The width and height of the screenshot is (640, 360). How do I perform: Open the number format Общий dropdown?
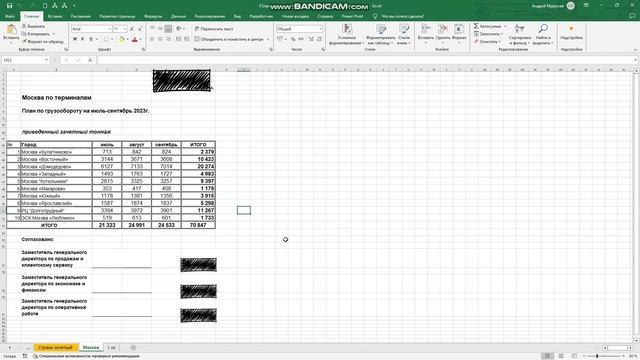[320, 29]
